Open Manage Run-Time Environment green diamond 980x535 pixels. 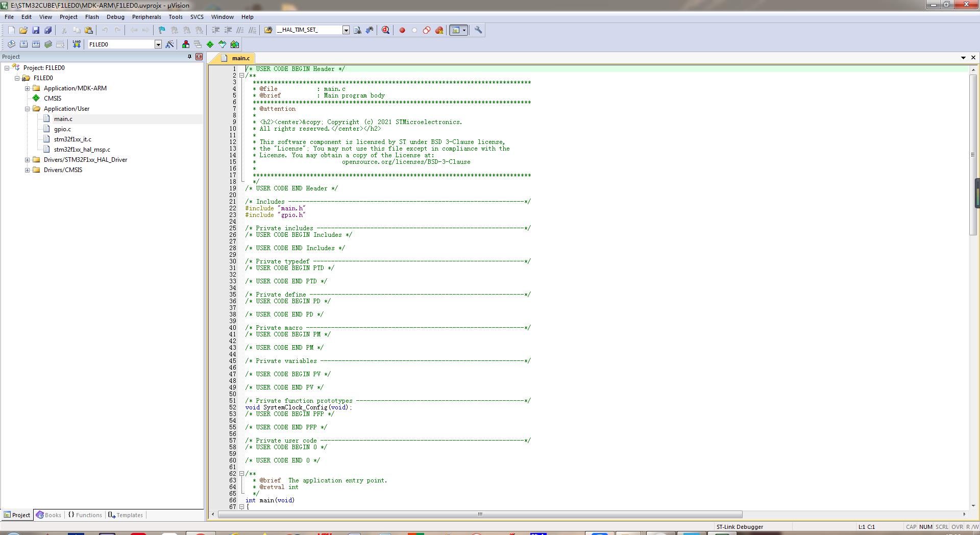(x=210, y=44)
